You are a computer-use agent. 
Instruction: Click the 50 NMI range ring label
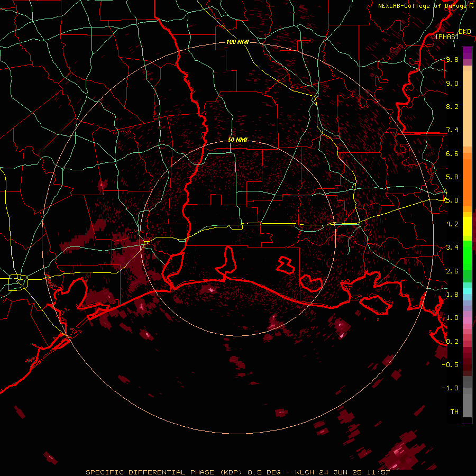coord(237,140)
